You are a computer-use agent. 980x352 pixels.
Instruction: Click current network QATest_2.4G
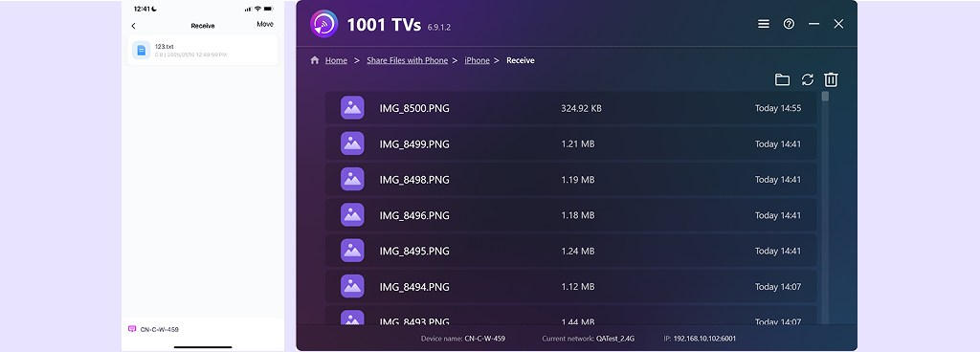coord(614,339)
